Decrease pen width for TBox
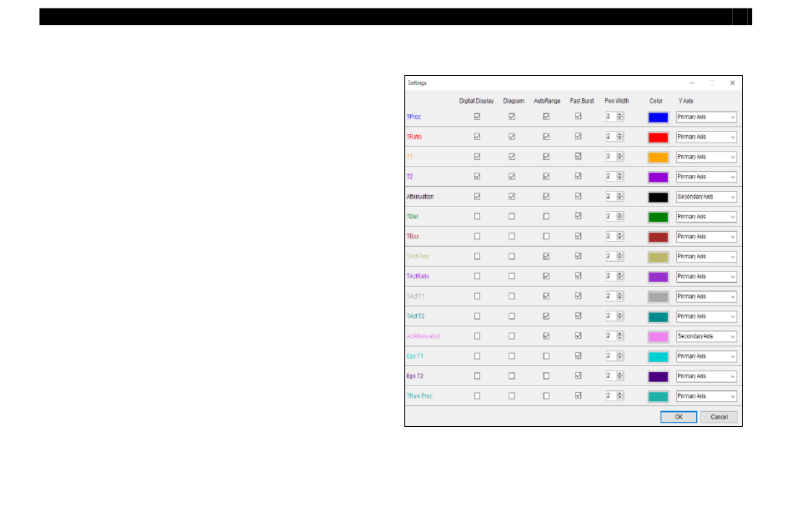Image resolution: width=792 pixels, height=532 pixels. (619, 238)
